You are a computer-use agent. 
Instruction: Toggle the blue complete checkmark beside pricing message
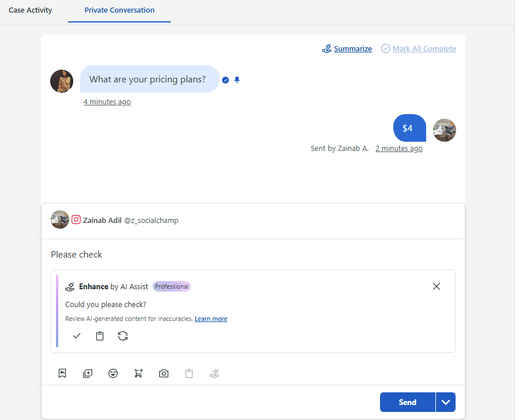click(225, 80)
